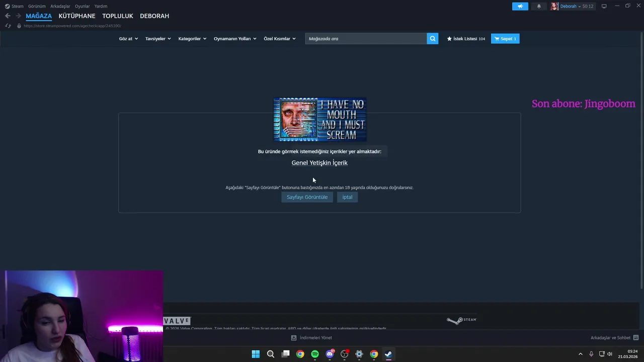The image size is (644, 362).
Task: Open the Arkadaşlar menu
Action: tap(60, 7)
